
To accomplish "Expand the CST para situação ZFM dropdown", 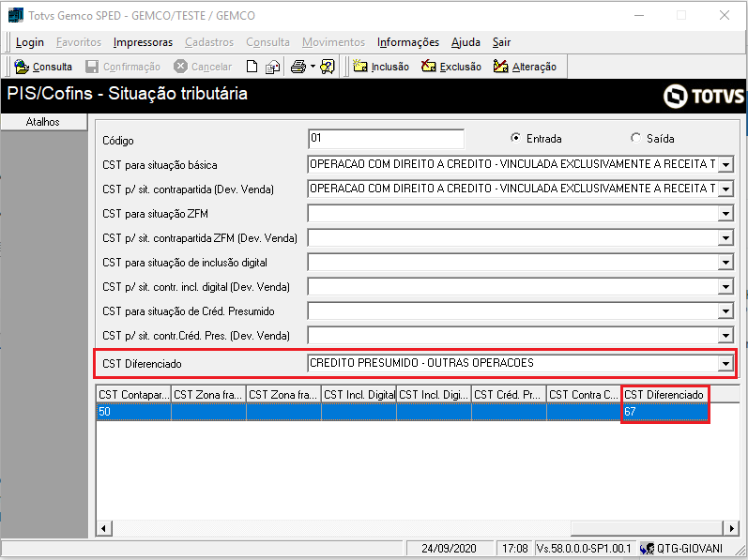I will click(x=725, y=213).
